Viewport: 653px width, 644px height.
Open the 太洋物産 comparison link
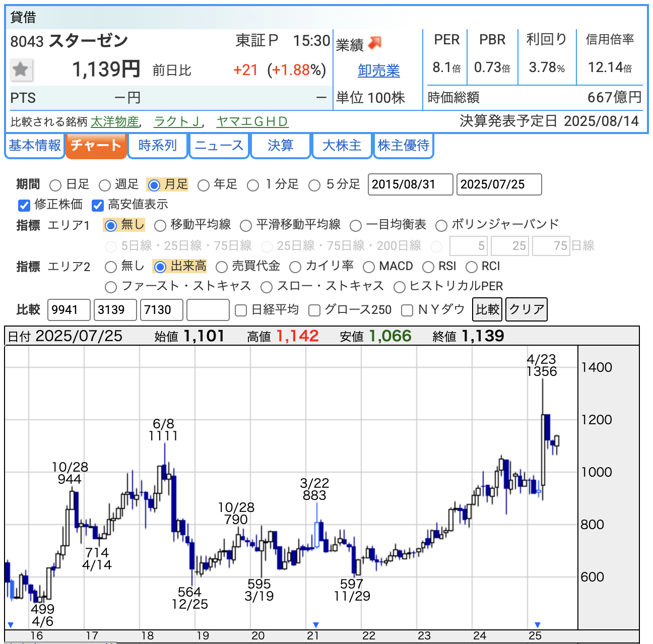click(x=115, y=122)
